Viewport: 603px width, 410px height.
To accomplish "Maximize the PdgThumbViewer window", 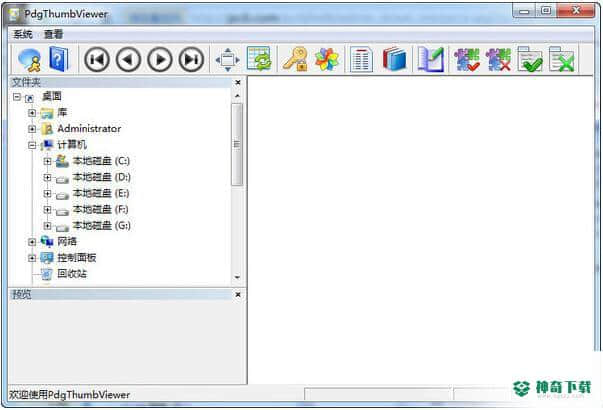I will tap(546, 11).
